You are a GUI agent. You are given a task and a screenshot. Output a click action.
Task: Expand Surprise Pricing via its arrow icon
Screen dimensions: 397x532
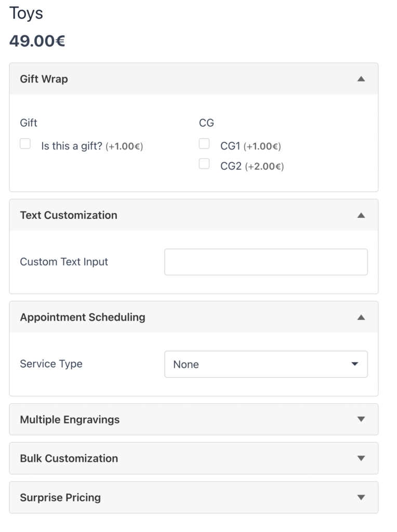click(361, 497)
